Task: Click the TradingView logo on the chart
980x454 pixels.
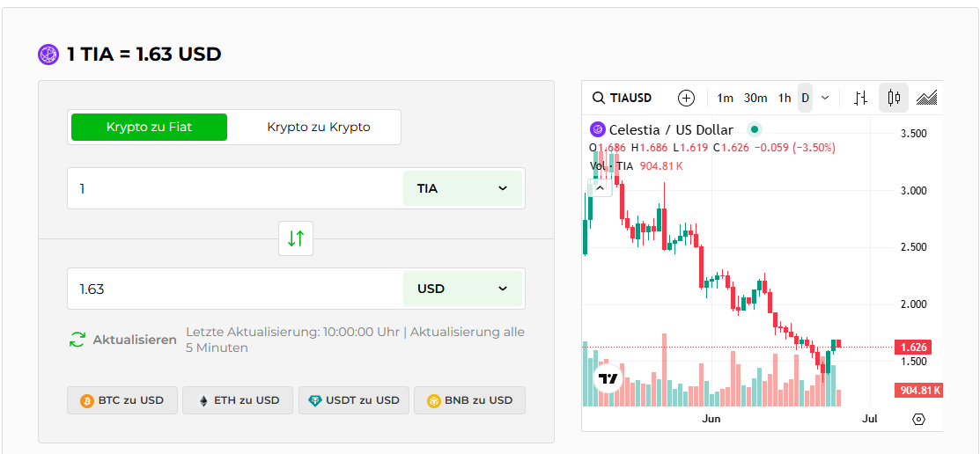Action: coord(608,379)
